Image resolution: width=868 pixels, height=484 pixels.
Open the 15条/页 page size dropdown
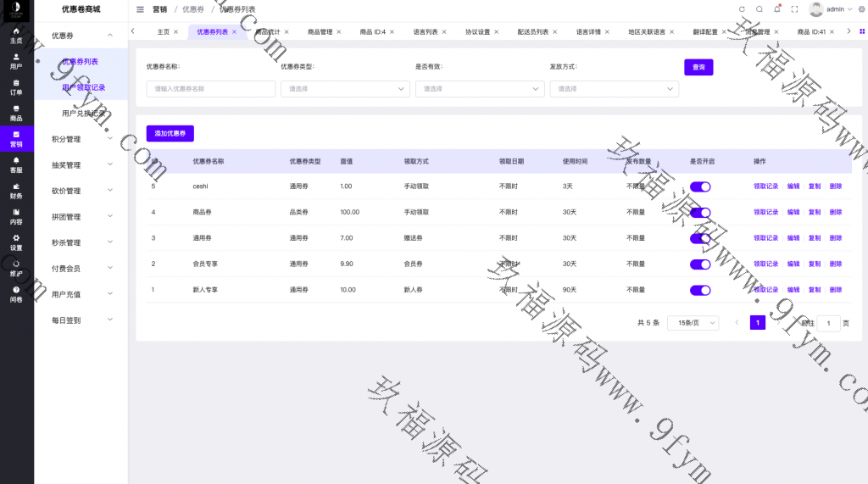[x=693, y=323]
